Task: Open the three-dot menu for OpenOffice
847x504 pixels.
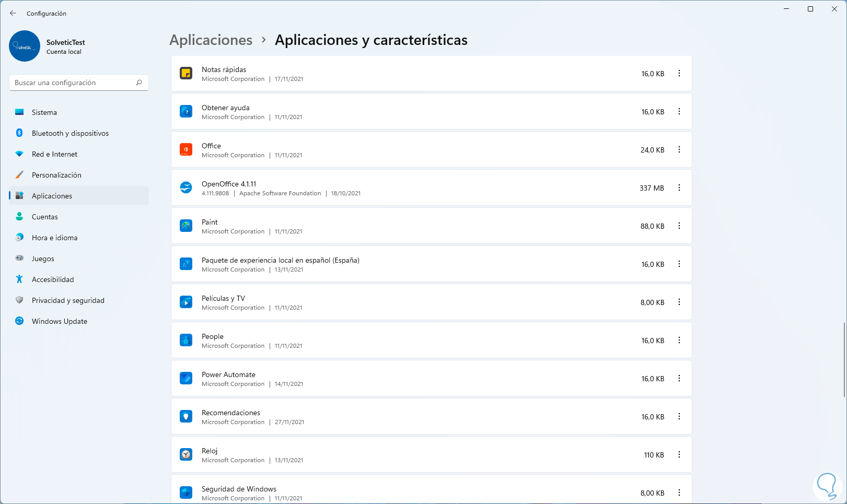Action: 679,187
